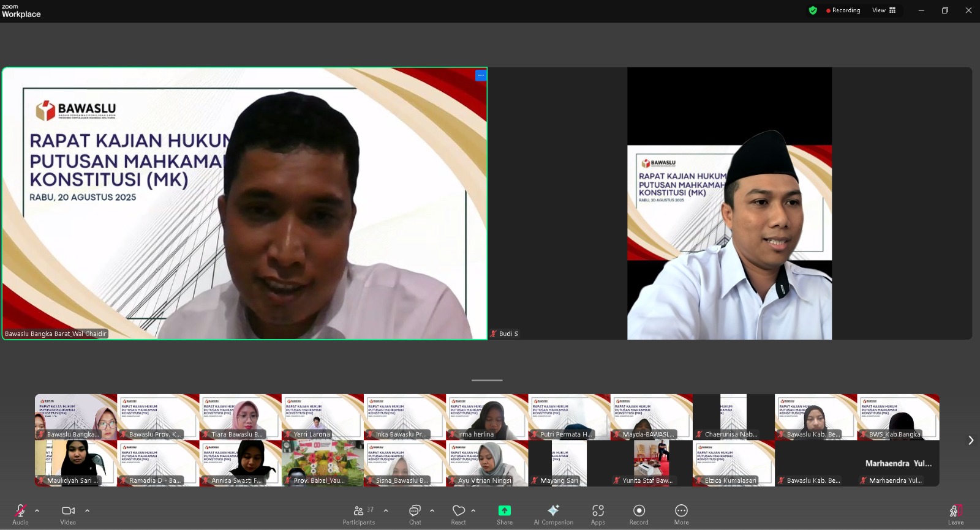Open the View layout menu
Viewport: 980px width, 530px height.
(884, 10)
